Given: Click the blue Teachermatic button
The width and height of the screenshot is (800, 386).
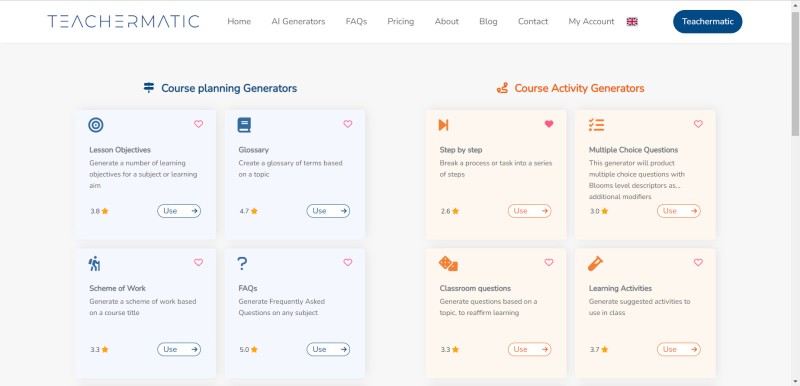Looking at the screenshot, I should pyautogui.click(x=708, y=21).
